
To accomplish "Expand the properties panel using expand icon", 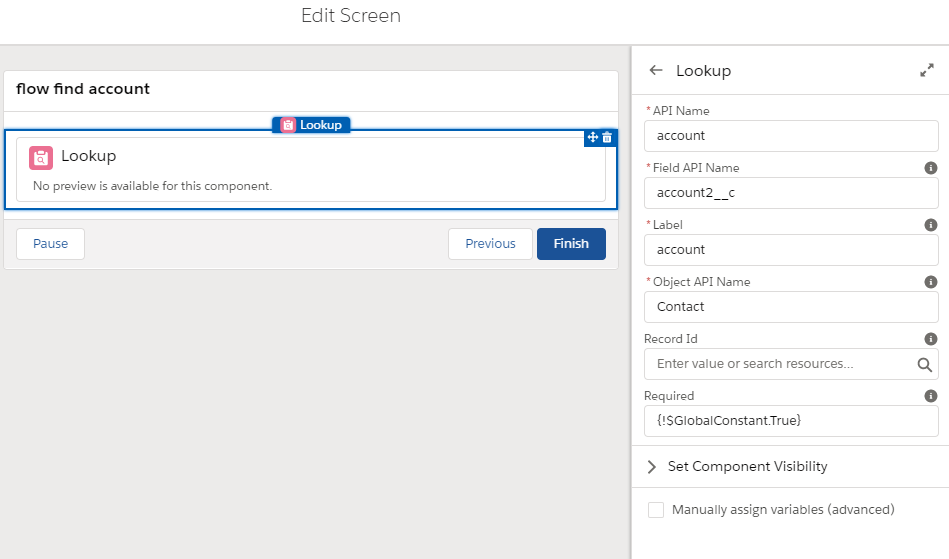I will (x=926, y=71).
